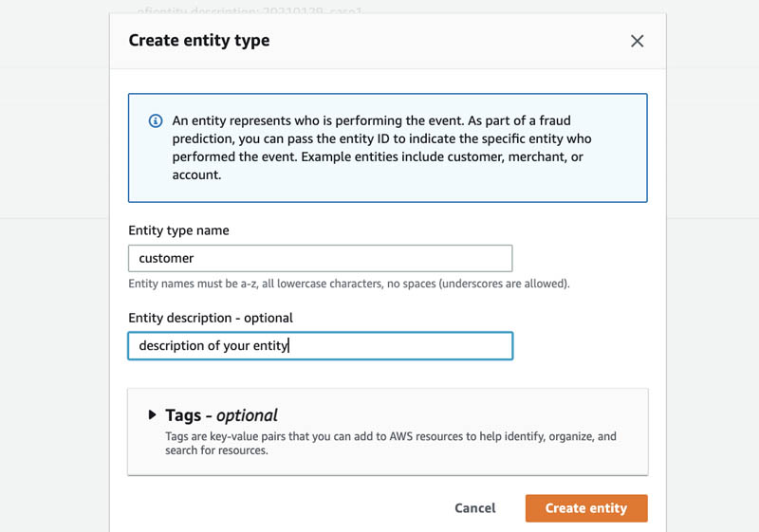Screen dimensions: 759x532
Task: Click the "Tags - optional" heading
Action: tap(221, 415)
